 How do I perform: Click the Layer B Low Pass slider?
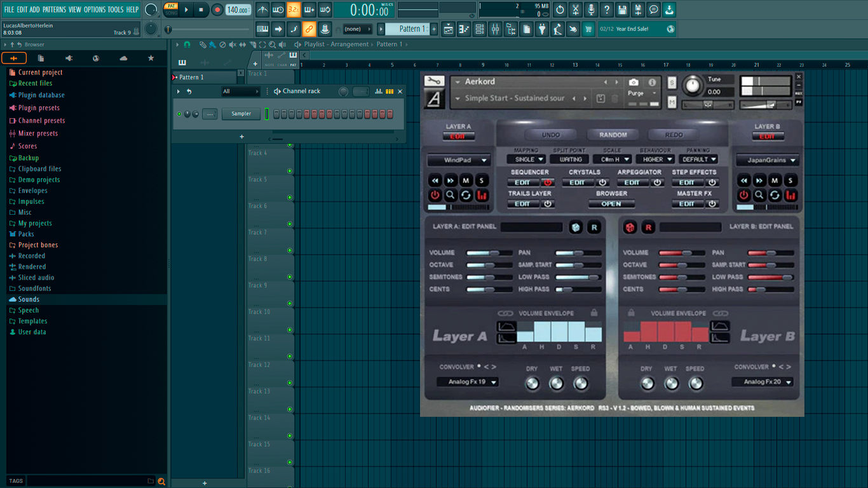(x=771, y=277)
